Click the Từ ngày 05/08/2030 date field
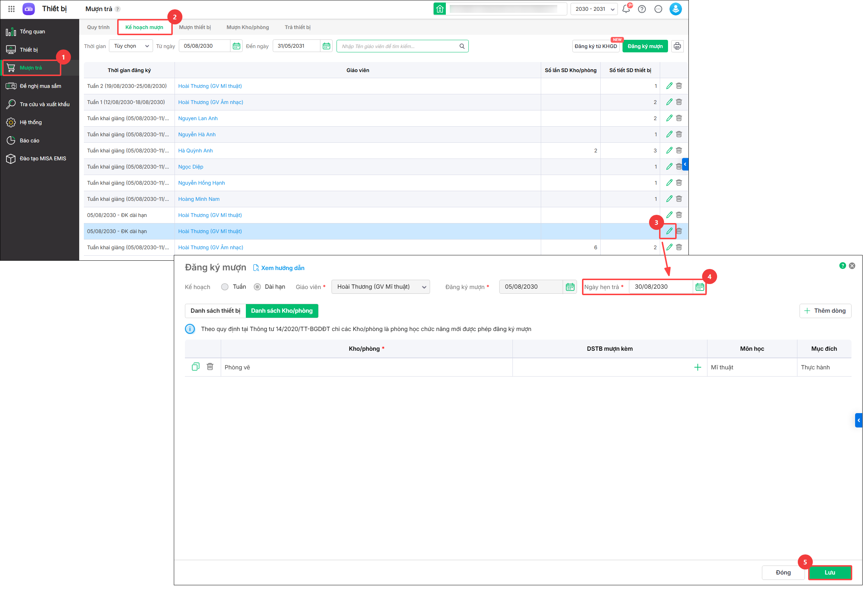The image size is (868, 591). tap(205, 46)
